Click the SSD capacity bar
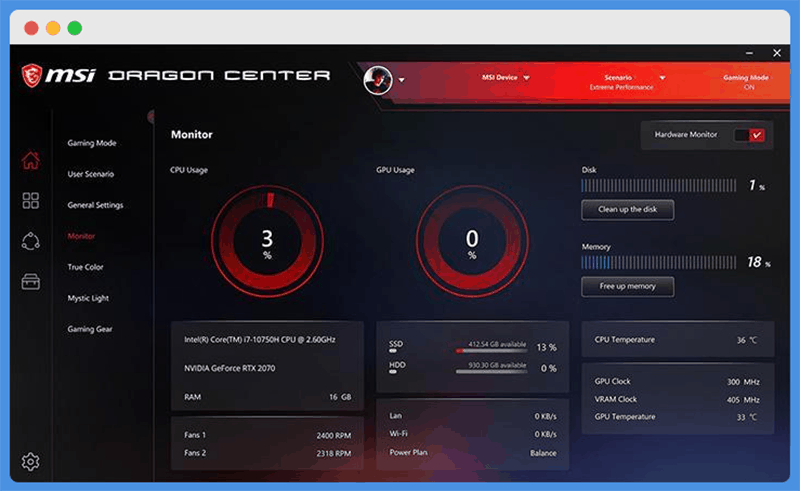Image resolution: width=800 pixels, height=491 pixels. (491, 351)
